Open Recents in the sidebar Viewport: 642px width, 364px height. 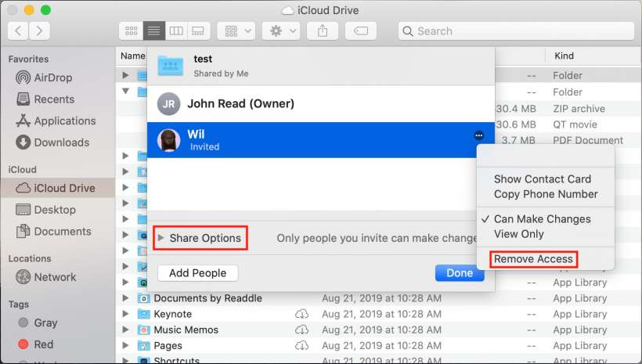click(x=45, y=99)
